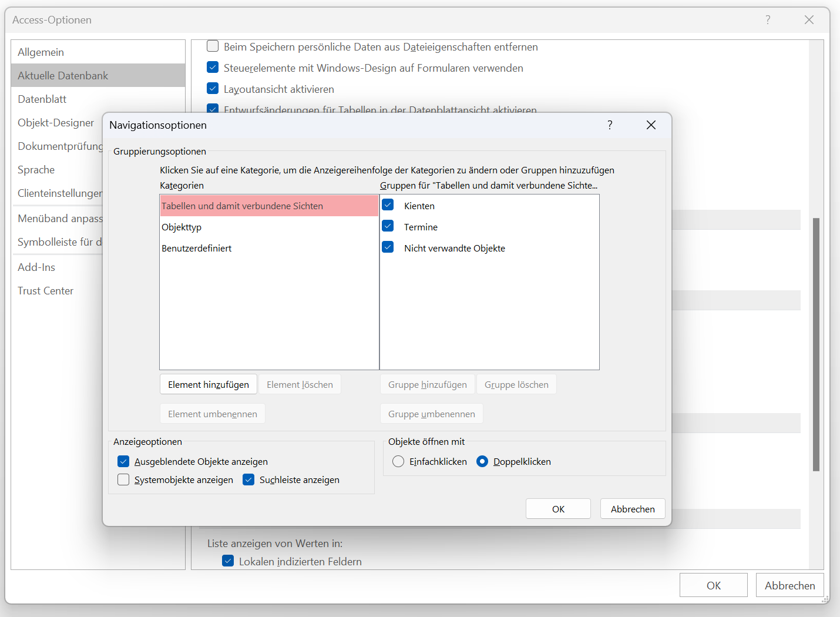
Task: Select the Benutzerdefiniert category
Action: tap(269, 248)
